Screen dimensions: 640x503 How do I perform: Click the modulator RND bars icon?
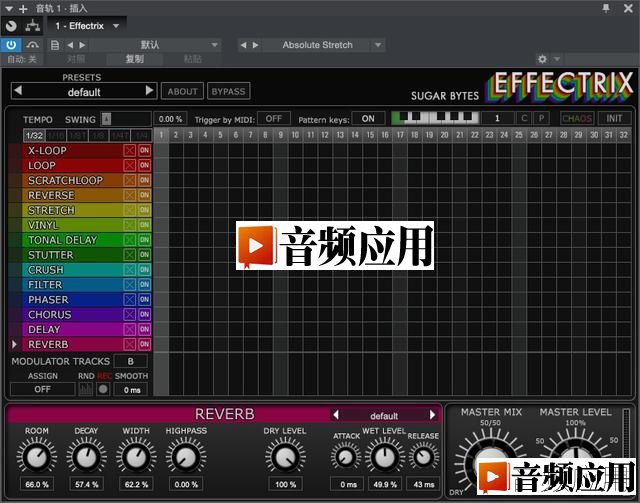click(x=85, y=389)
